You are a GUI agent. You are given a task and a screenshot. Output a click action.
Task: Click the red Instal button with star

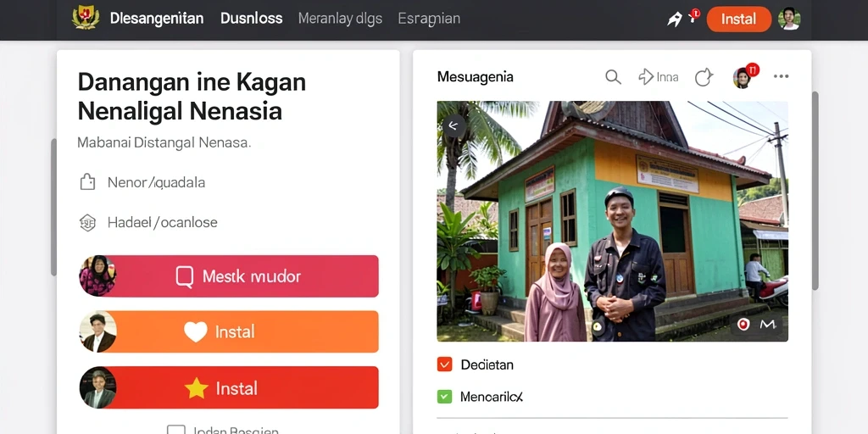point(229,387)
